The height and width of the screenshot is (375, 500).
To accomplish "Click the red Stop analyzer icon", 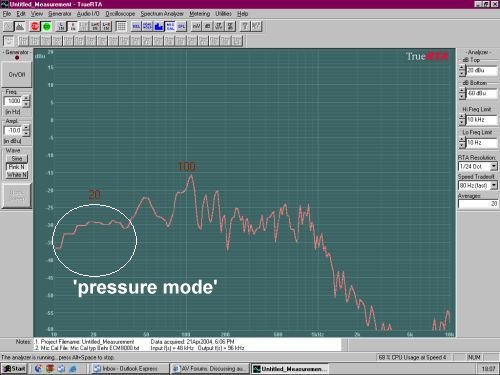I will (35, 26).
